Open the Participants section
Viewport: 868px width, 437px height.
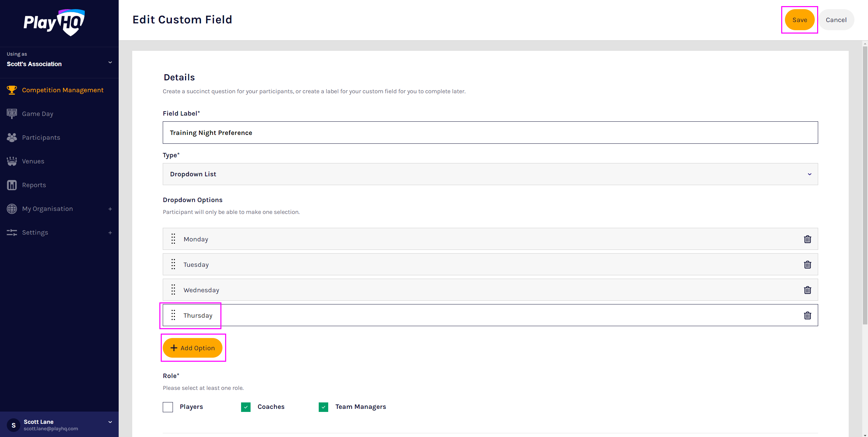(x=41, y=137)
